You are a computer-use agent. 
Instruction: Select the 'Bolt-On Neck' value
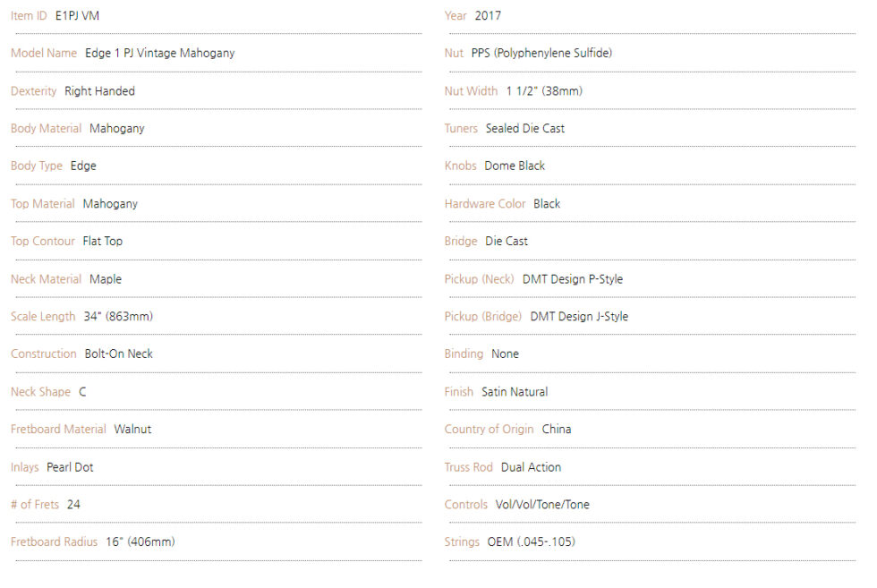(x=118, y=354)
